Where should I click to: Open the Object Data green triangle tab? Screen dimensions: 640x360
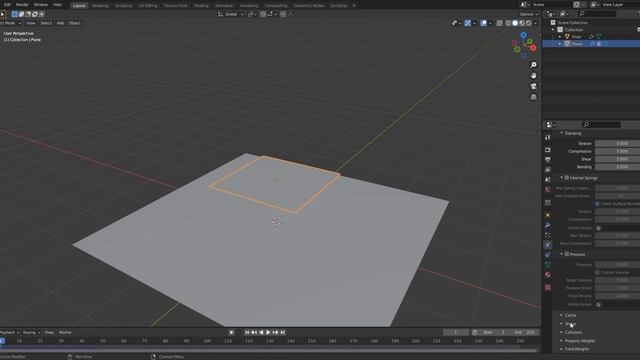(x=548, y=264)
